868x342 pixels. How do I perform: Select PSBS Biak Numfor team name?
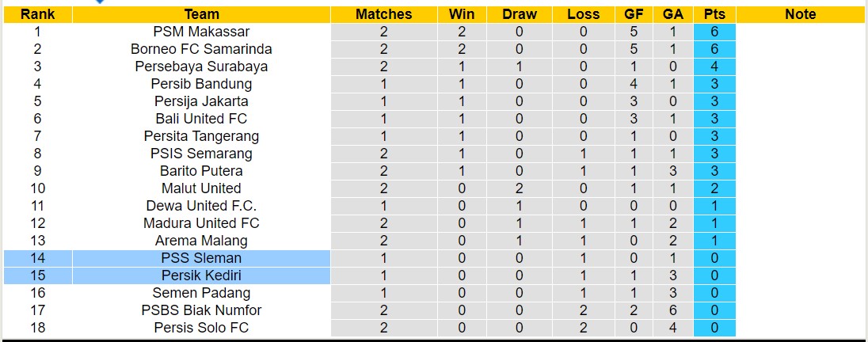[201, 310]
